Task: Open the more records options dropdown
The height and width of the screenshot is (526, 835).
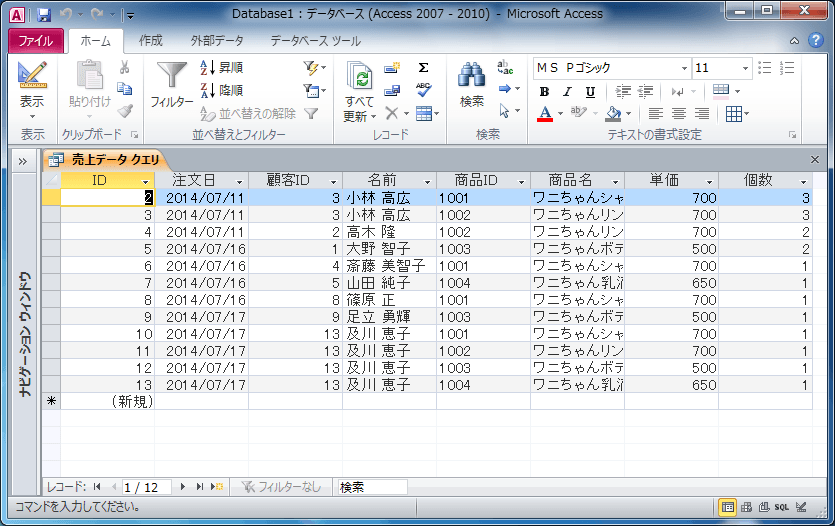Action: click(x=427, y=113)
